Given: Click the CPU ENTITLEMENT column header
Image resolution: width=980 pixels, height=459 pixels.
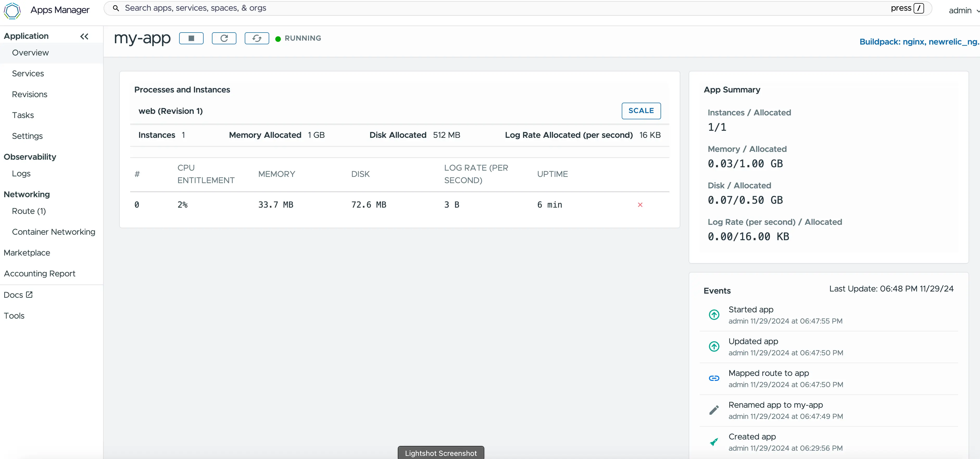Looking at the screenshot, I should coord(206,174).
